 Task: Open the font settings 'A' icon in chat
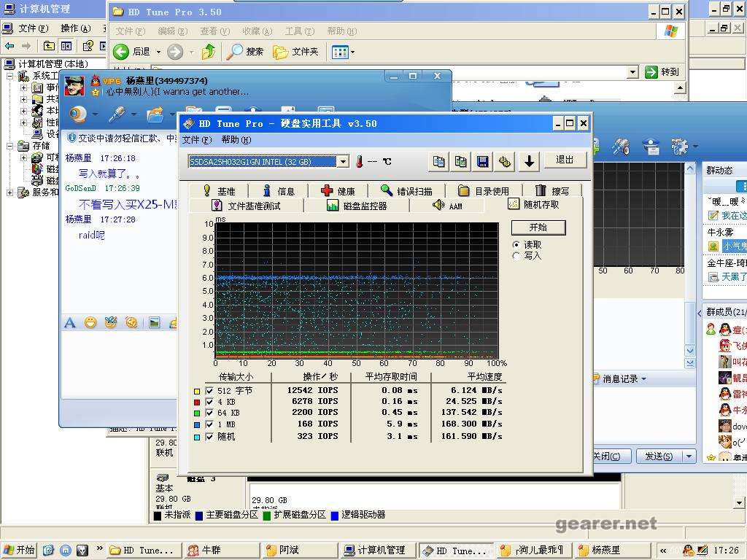pyautogui.click(x=70, y=323)
